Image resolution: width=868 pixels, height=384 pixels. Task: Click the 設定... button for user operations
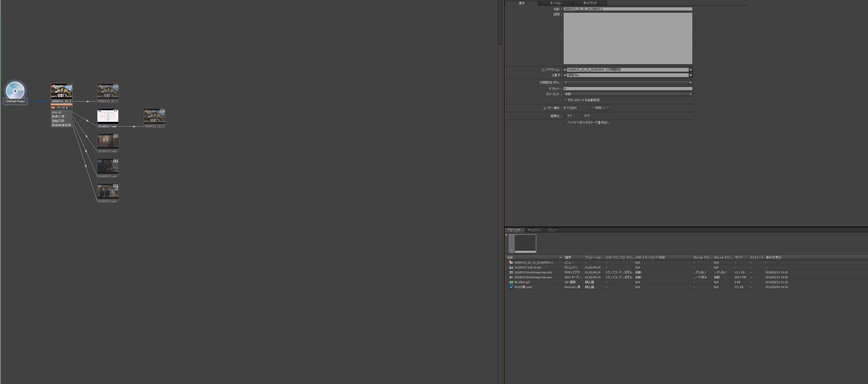pos(600,108)
